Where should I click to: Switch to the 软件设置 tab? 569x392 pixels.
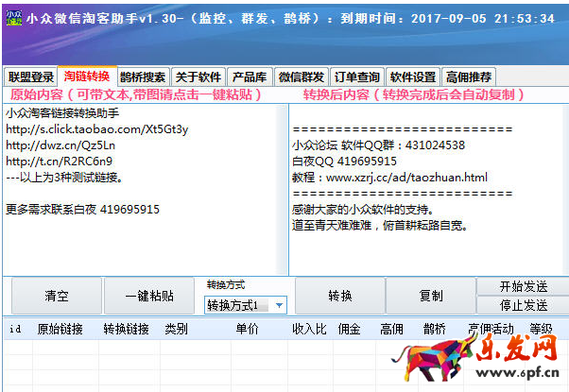(x=413, y=77)
